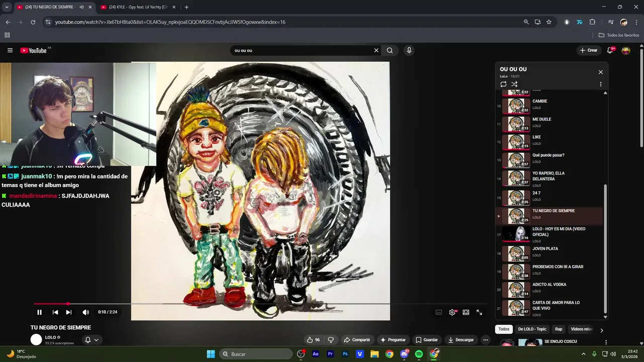
Task: Click the video progress bar
Action: (x=260, y=304)
